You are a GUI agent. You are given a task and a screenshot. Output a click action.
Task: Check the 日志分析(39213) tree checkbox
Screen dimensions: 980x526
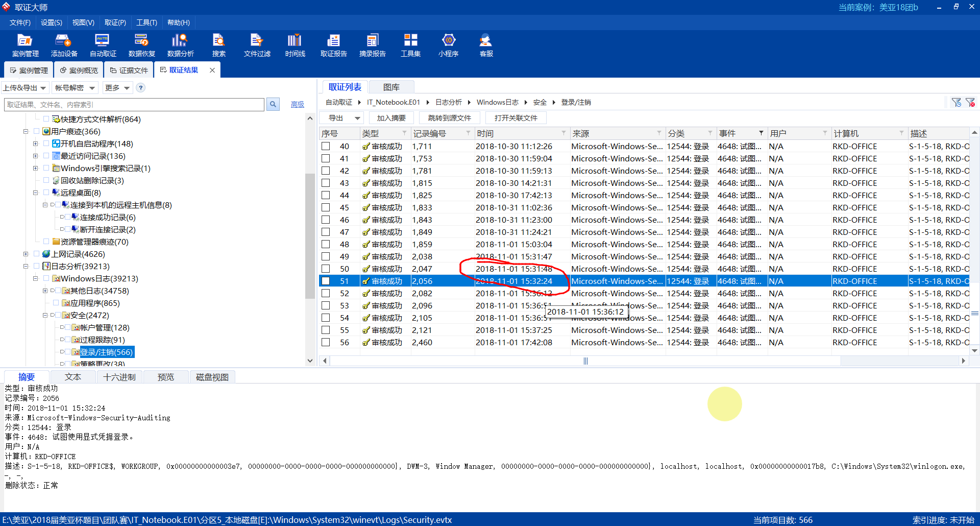coord(37,266)
